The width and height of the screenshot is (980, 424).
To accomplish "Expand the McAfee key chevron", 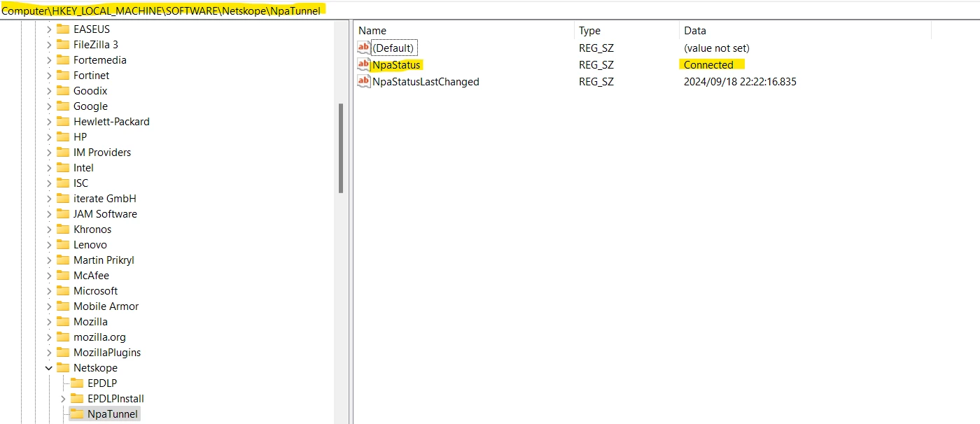I will pos(49,276).
